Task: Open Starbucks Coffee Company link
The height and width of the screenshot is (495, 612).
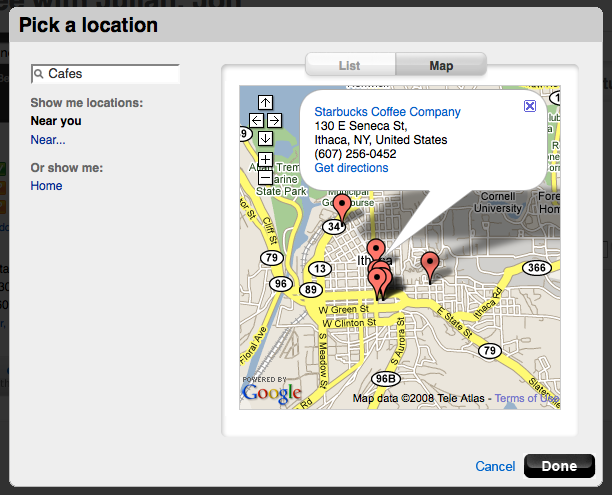Action: (x=387, y=112)
